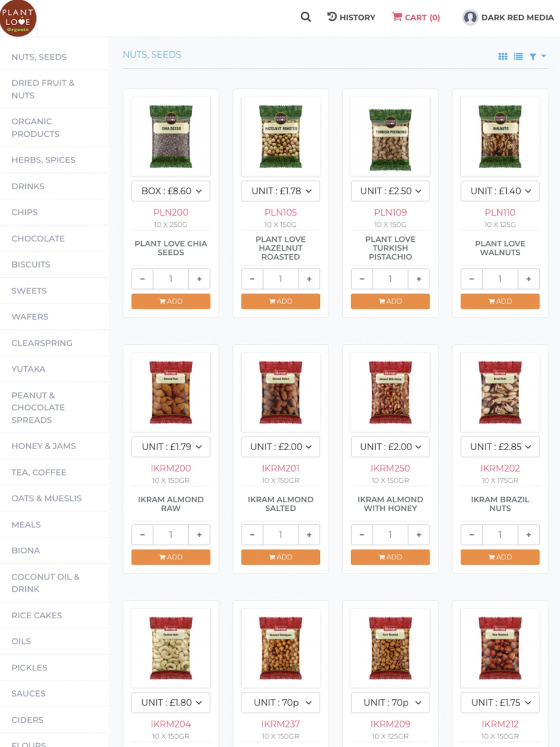The height and width of the screenshot is (747, 560).
Task: Switch to grid view layout
Action: (x=503, y=57)
